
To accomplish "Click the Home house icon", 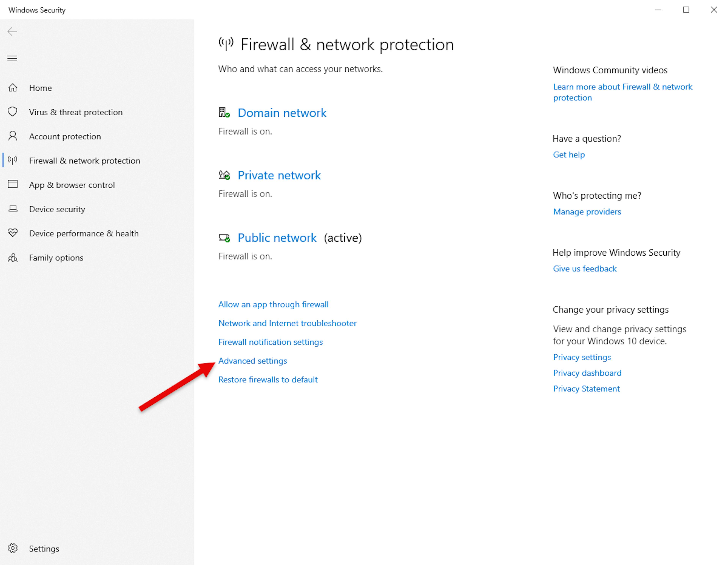I will tap(13, 88).
